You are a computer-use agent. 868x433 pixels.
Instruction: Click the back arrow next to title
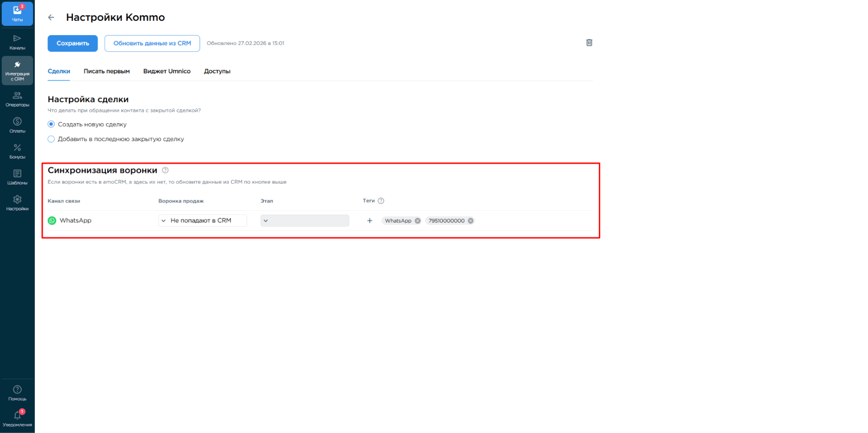point(51,17)
